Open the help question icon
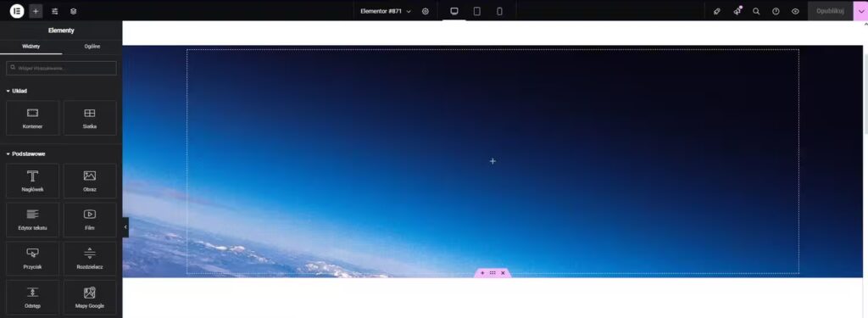 pyautogui.click(x=776, y=11)
